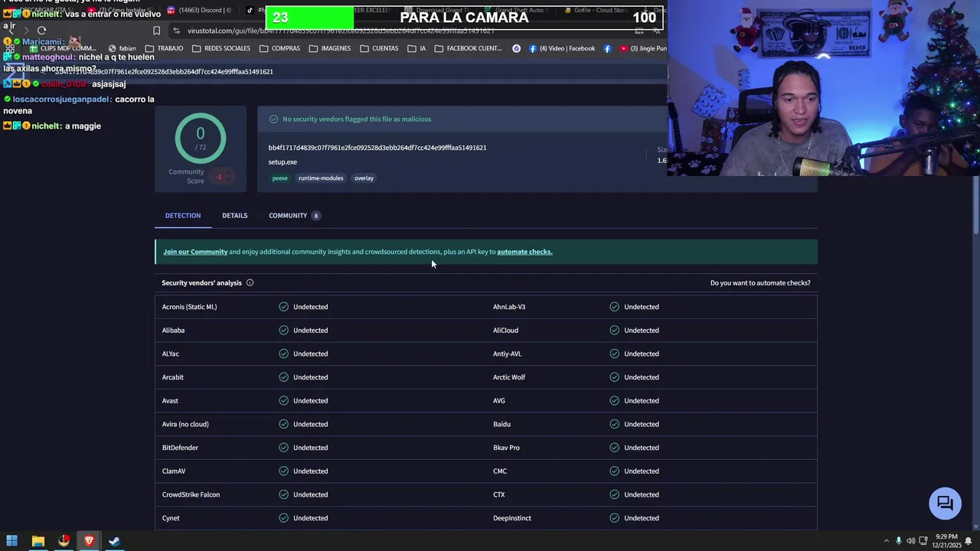Screen dimensions: 980x551
Task: Open the '(3) Jingle Pun' YouTube bookmark
Action: [643, 48]
